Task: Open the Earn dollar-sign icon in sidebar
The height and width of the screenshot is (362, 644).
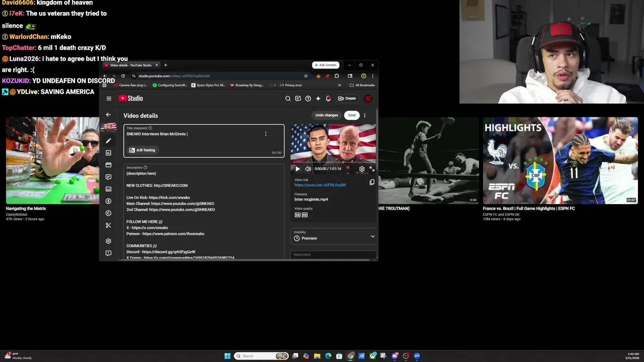Action: (108, 201)
